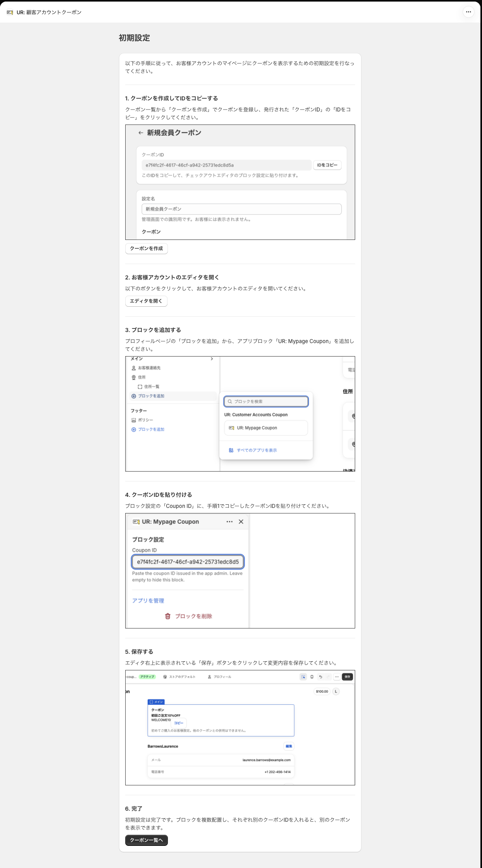Click the Coupon ID input in block settings

(188, 562)
